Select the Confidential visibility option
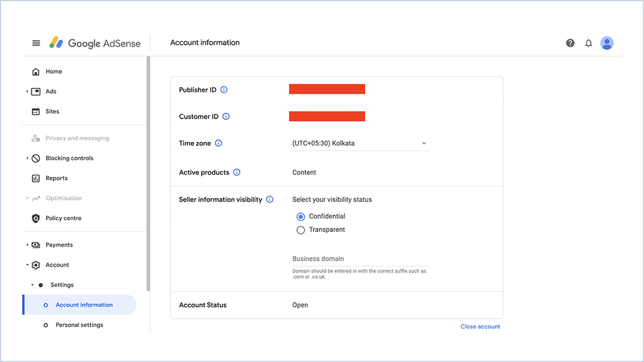644x362 pixels. [301, 216]
